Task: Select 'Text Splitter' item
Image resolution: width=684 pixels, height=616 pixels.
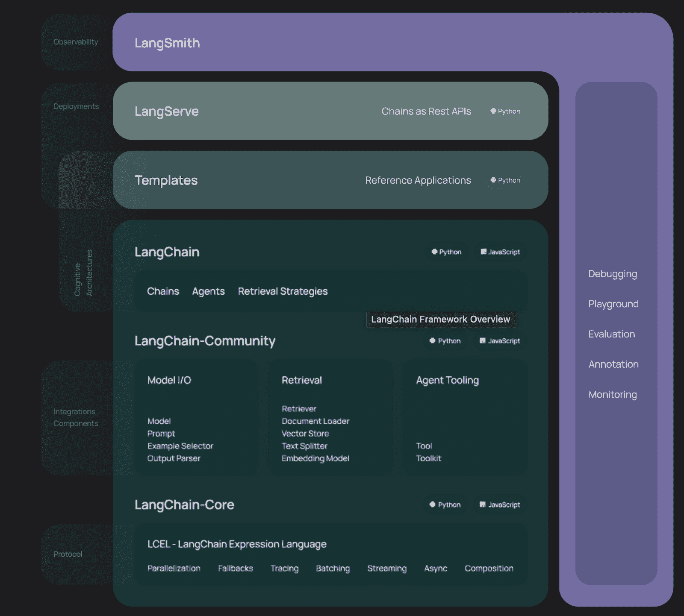Action: [x=304, y=446]
